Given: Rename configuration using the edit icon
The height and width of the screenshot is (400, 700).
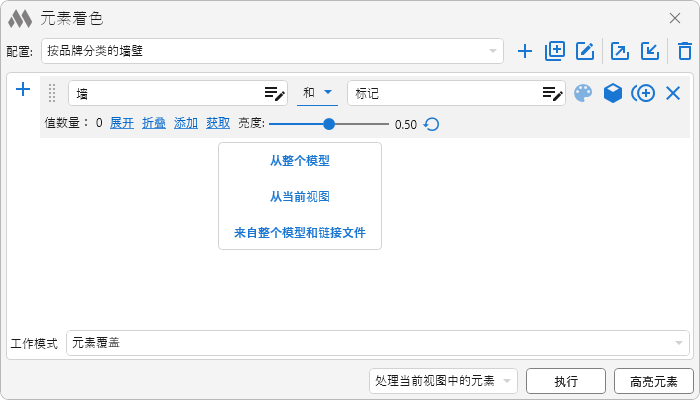Looking at the screenshot, I should point(586,51).
